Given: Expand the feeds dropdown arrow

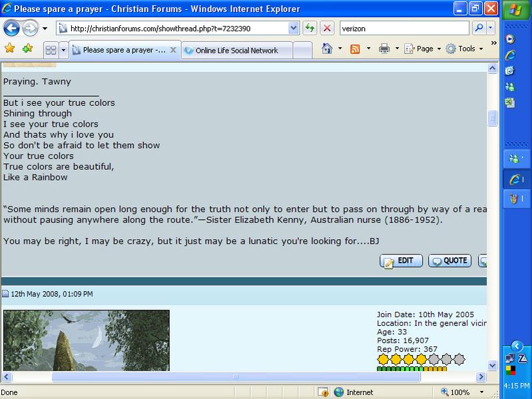Looking at the screenshot, I should 368,49.
